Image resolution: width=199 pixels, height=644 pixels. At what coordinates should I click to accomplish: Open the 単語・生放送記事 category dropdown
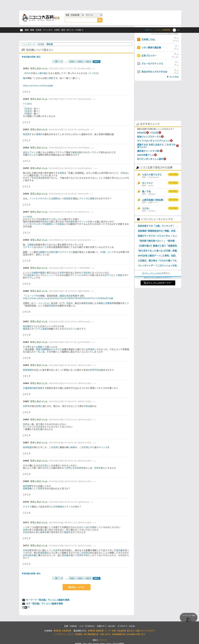(x=74, y=15)
